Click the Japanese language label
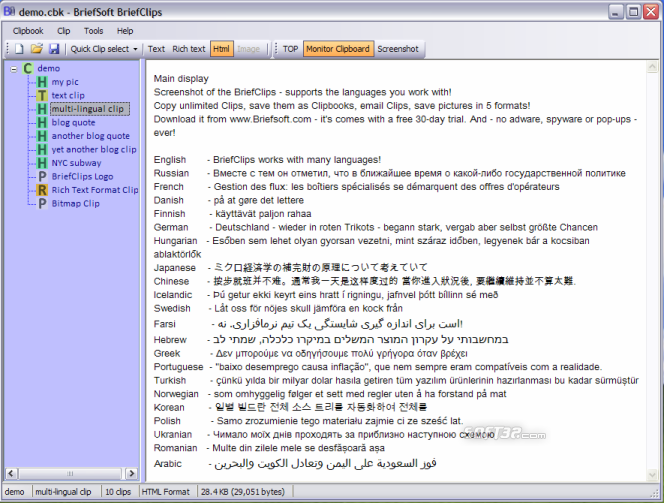 click(x=174, y=268)
